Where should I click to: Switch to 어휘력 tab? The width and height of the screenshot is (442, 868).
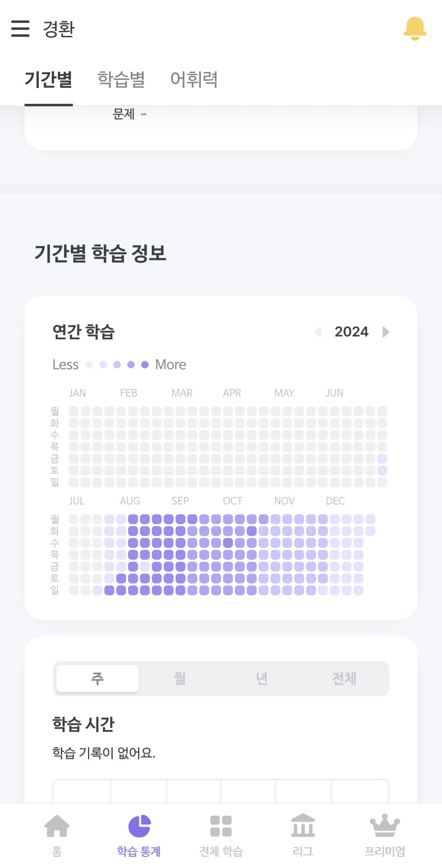click(194, 79)
